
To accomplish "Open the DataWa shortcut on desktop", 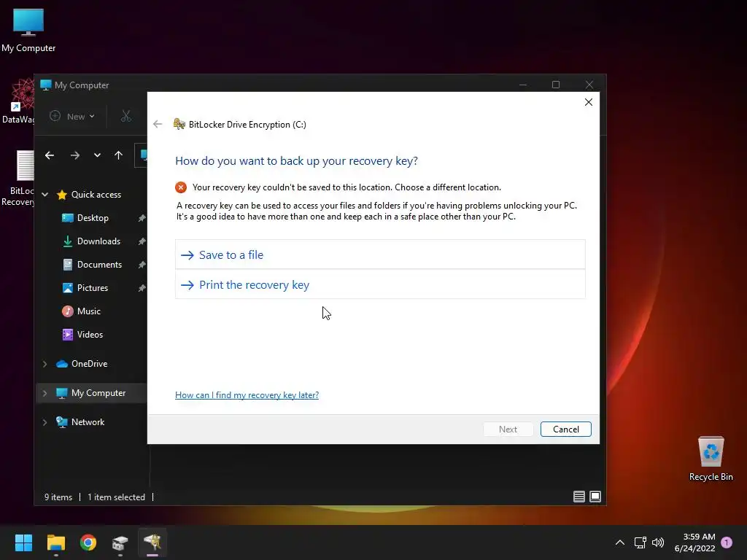I will (x=19, y=101).
